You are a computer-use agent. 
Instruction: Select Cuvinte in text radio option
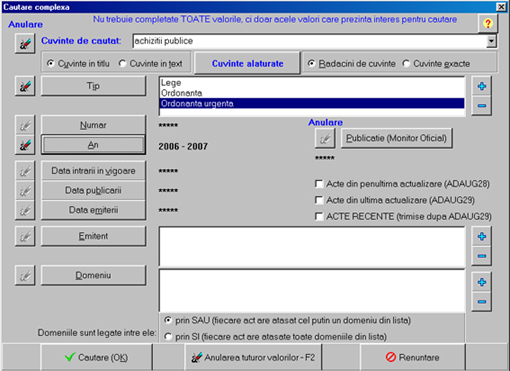tap(151, 63)
